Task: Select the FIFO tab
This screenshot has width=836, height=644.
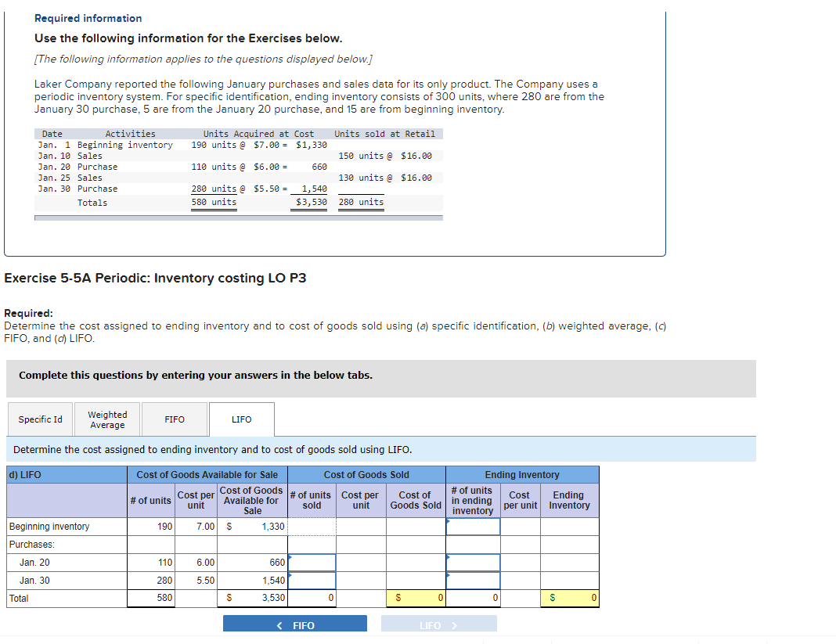Action: click(175, 419)
